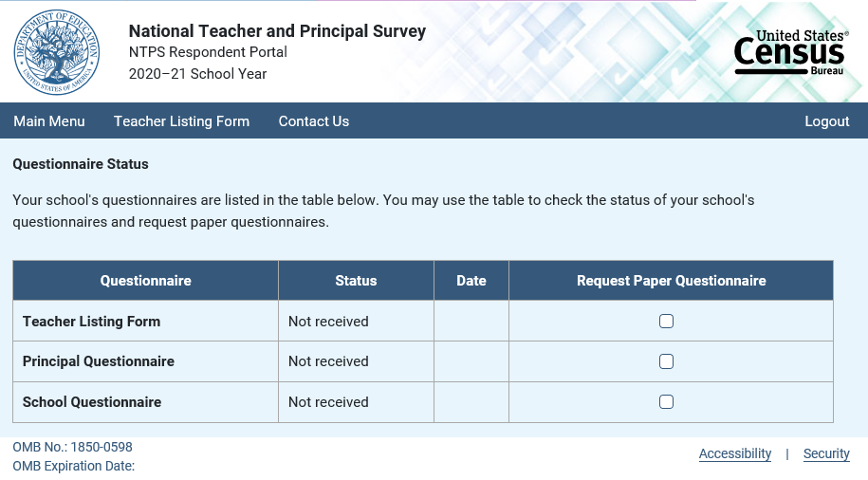Open the Accessibility footer link
The height and width of the screenshot is (480, 868).
735,453
